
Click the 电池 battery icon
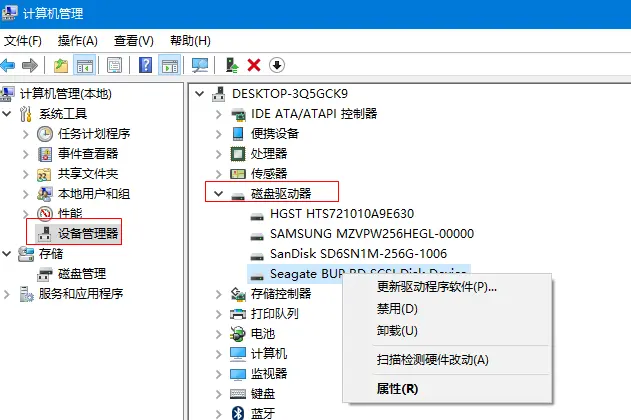click(x=237, y=334)
